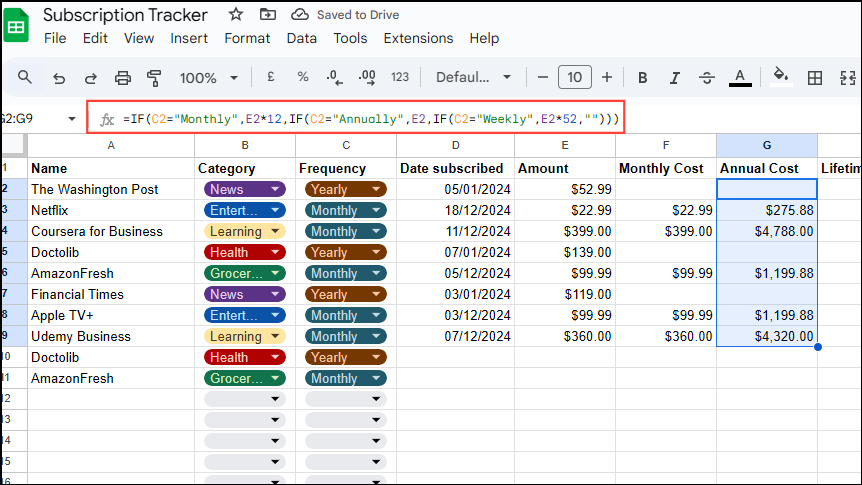
Task: Click the 18/12/2024 date cell
Action: [x=455, y=211]
